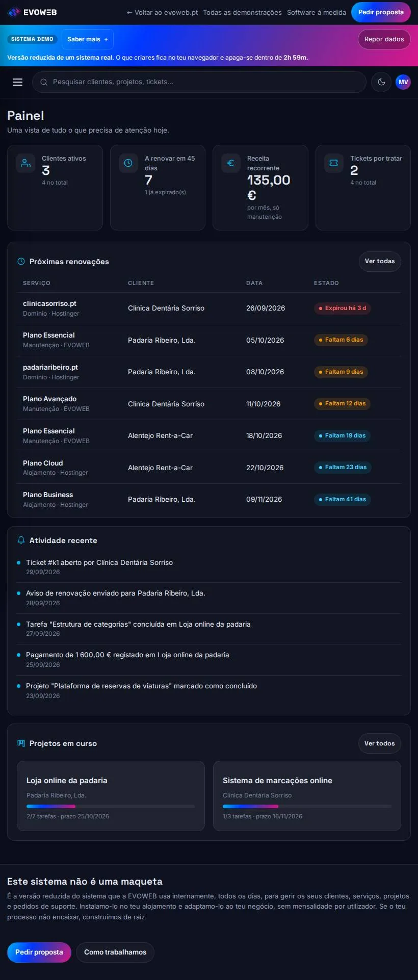Screen dimensions: 418x980
Task: Follow the Voltar ao evoweb.pt link
Action: click(x=162, y=12)
